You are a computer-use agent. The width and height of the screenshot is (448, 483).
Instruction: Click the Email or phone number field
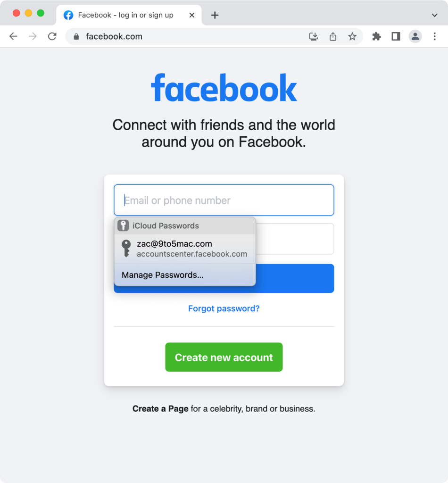(224, 200)
